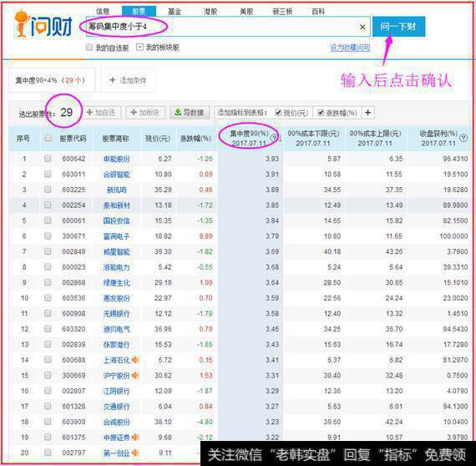Screen dimensions: 476x466
Task: Open stock link 浙能电力
Action: pos(116,267)
